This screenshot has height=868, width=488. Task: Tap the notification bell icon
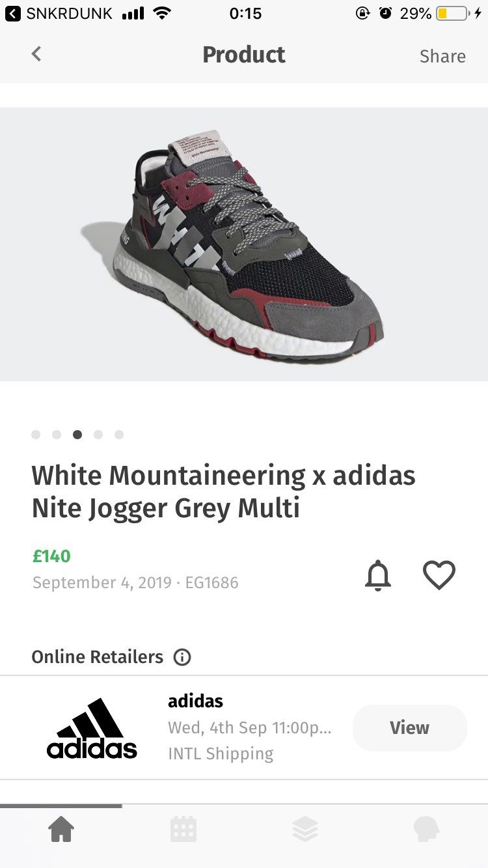tap(378, 575)
